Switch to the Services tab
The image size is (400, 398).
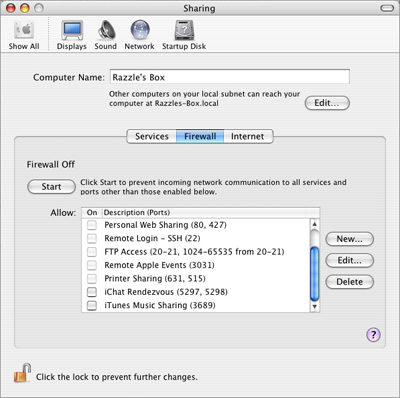pos(152,136)
